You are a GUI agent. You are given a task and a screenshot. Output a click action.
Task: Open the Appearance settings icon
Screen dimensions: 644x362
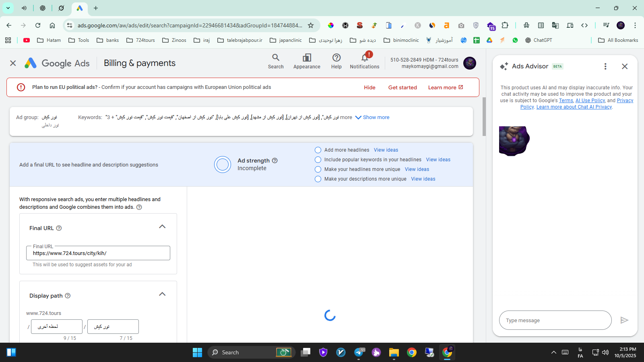[x=307, y=58]
